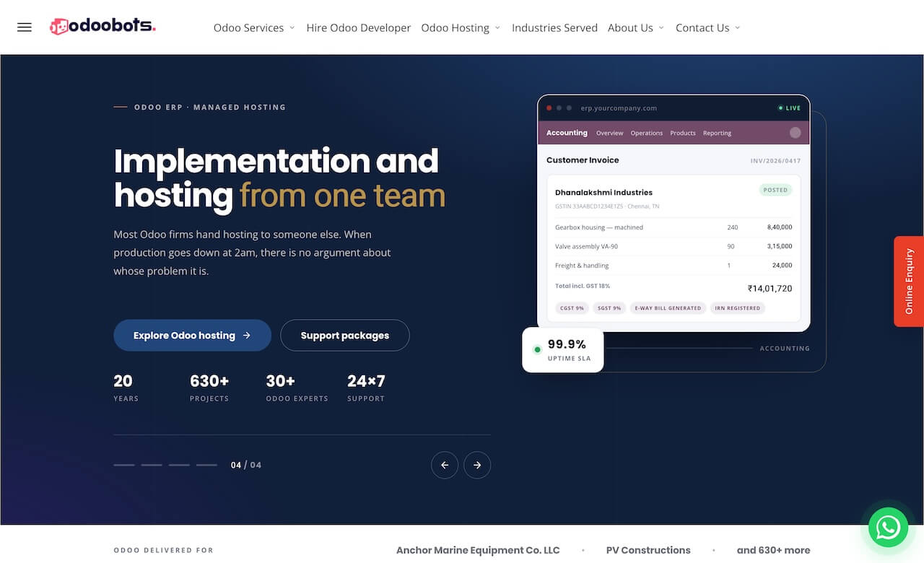Select the Accounting tab in the mockup
Image resolution: width=924 pixels, height=563 pixels.
[x=567, y=133]
